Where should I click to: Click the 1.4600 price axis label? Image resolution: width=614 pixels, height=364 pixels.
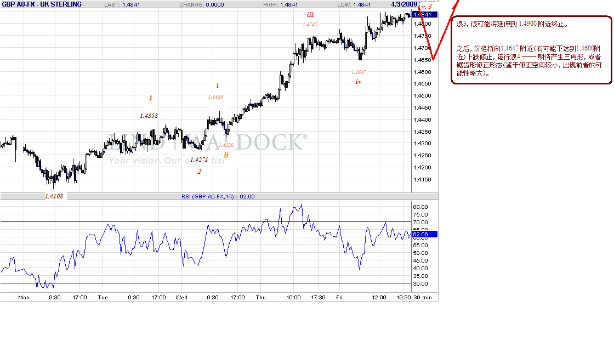[x=422, y=72]
